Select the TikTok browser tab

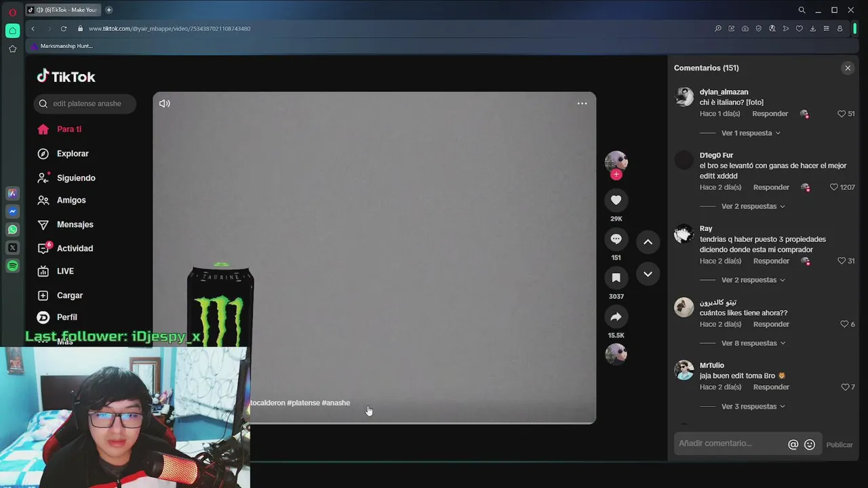[x=63, y=10]
